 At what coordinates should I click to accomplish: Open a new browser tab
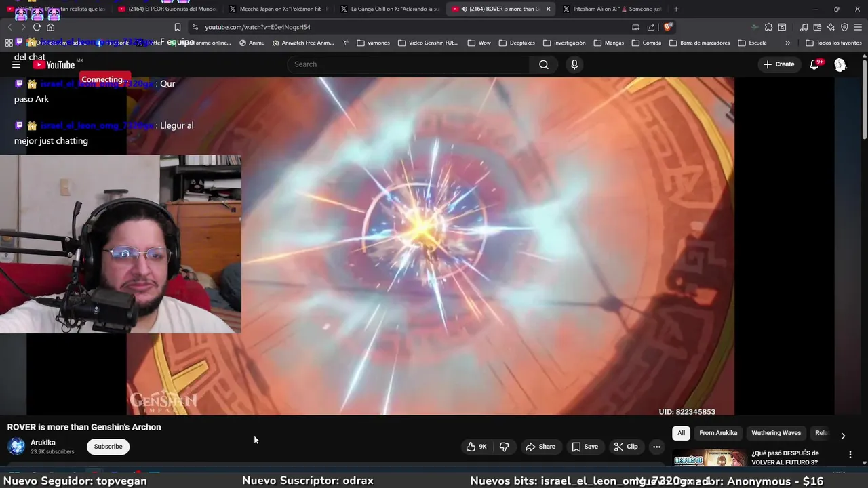tap(675, 9)
